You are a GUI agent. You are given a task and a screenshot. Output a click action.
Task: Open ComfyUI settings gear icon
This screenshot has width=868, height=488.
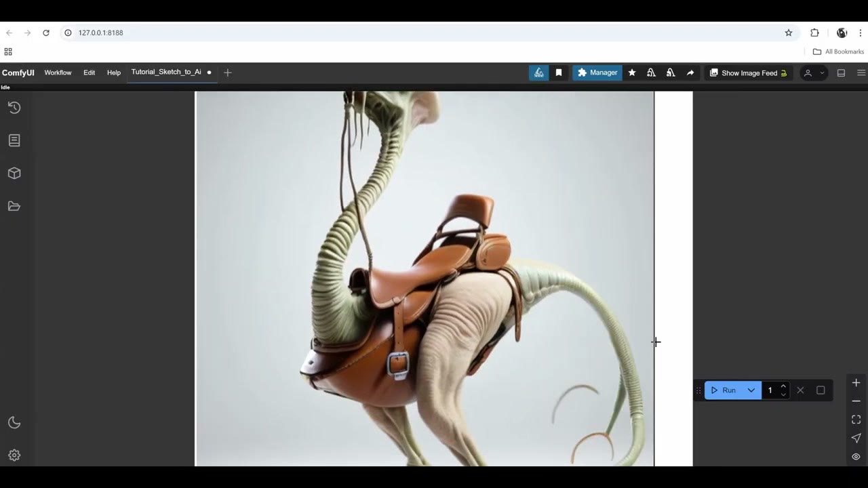[x=14, y=455]
